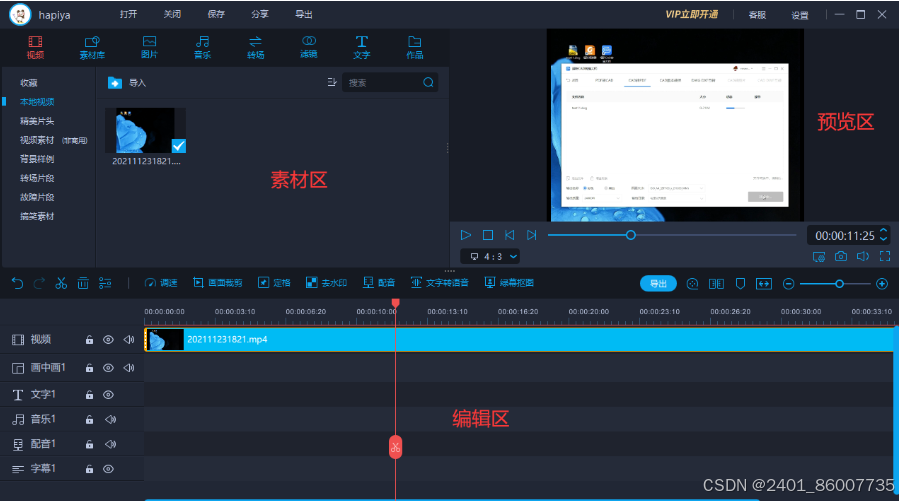
Task: Delete selected clip with trash icon
Action: (x=83, y=283)
